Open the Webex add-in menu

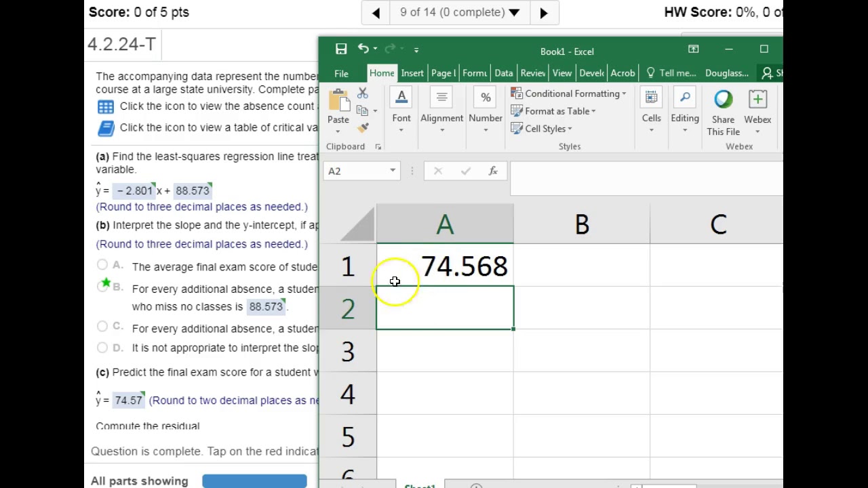click(x=757, y=112)
